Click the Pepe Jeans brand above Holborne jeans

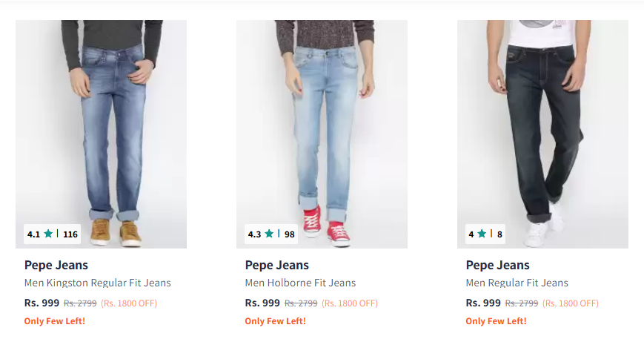[x=277, y=265]
